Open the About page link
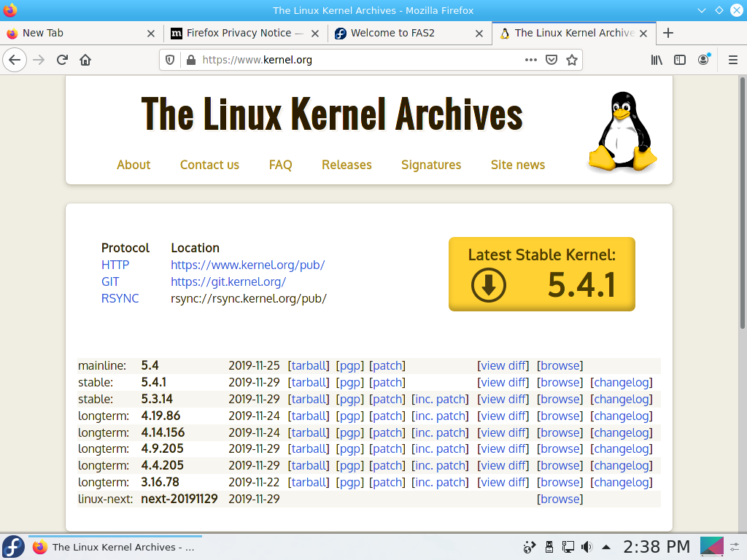Image resolution: width=747 pixels, height=560 pixels. (x=133, y=165)
